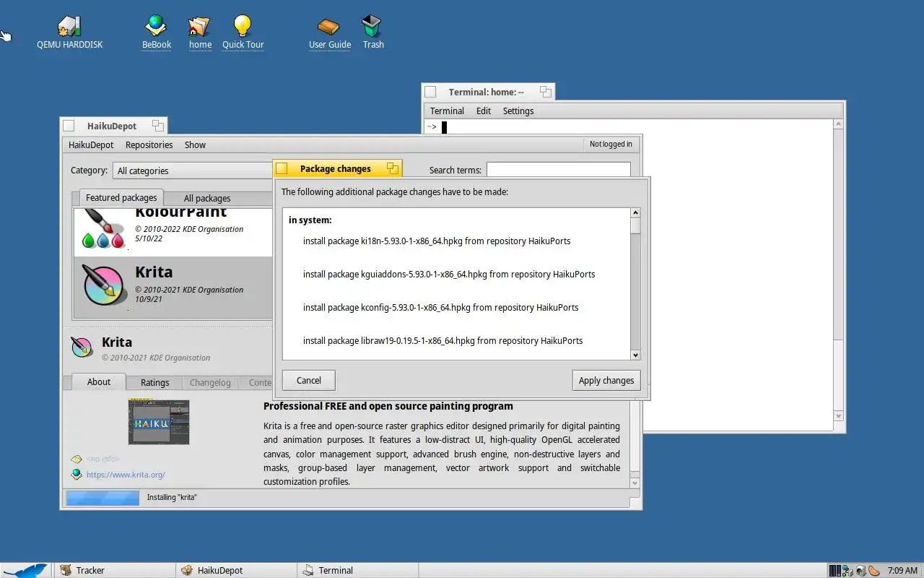Click the Terminal window zoom icon
Viewport: 924px width, 578px height.
(x=546, y=92)
